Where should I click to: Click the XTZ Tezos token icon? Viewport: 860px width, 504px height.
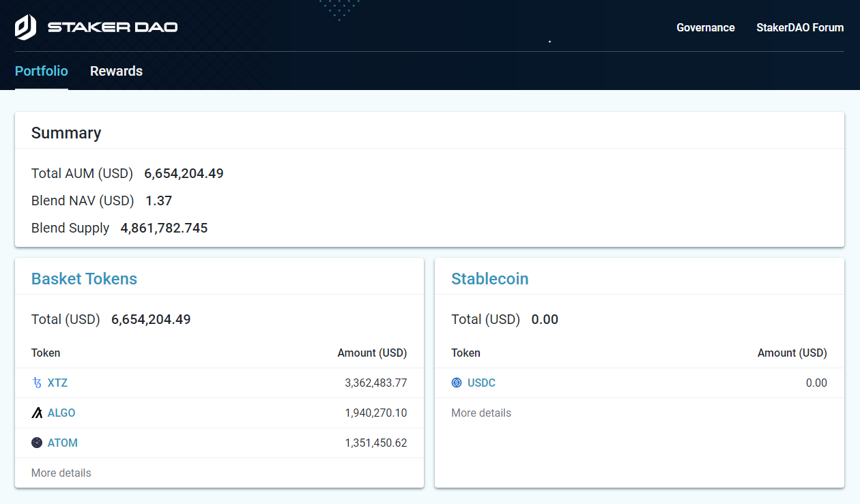coord(37,383)
